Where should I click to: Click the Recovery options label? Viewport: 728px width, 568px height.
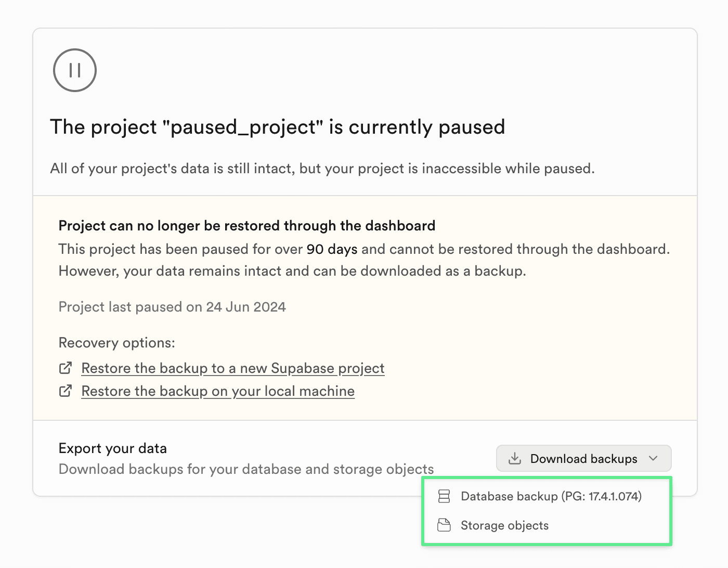coord(116,342)
